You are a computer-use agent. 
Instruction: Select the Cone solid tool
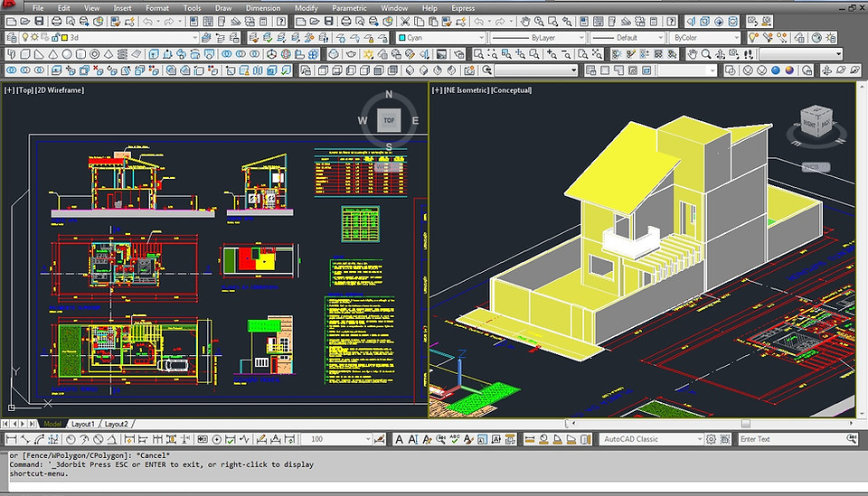(52, 54)
